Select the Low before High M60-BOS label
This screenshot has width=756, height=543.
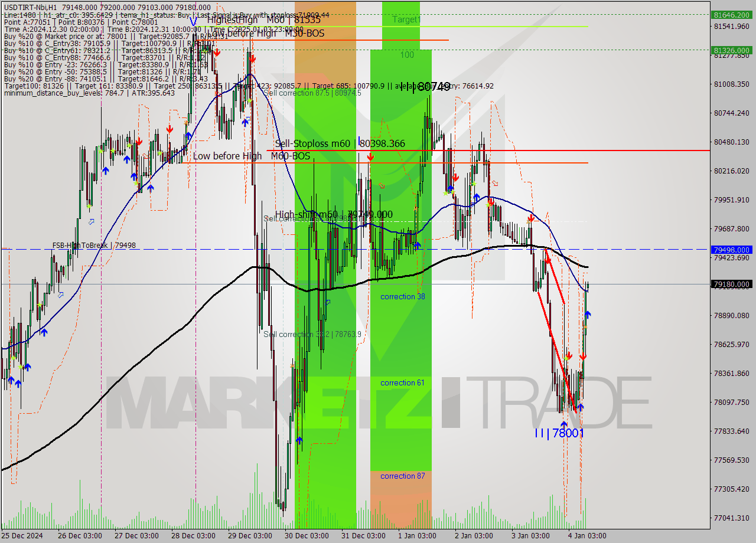point(252,156)
